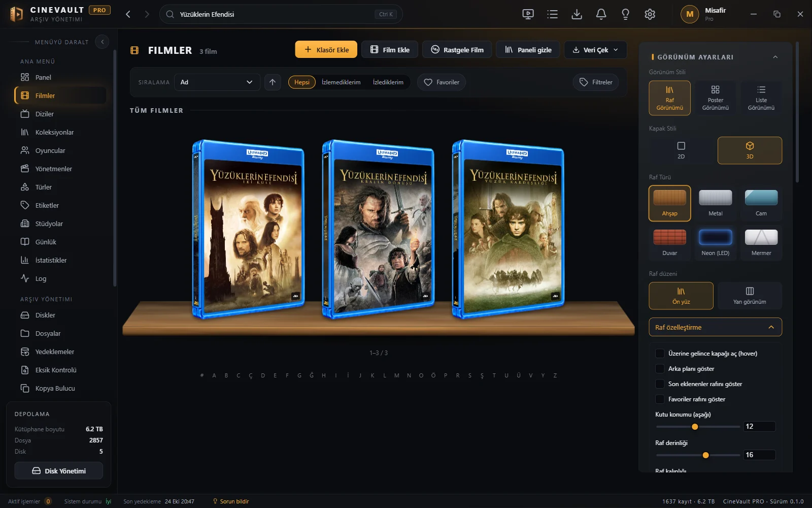Click the screen player icon in header

tap(528, 14)
